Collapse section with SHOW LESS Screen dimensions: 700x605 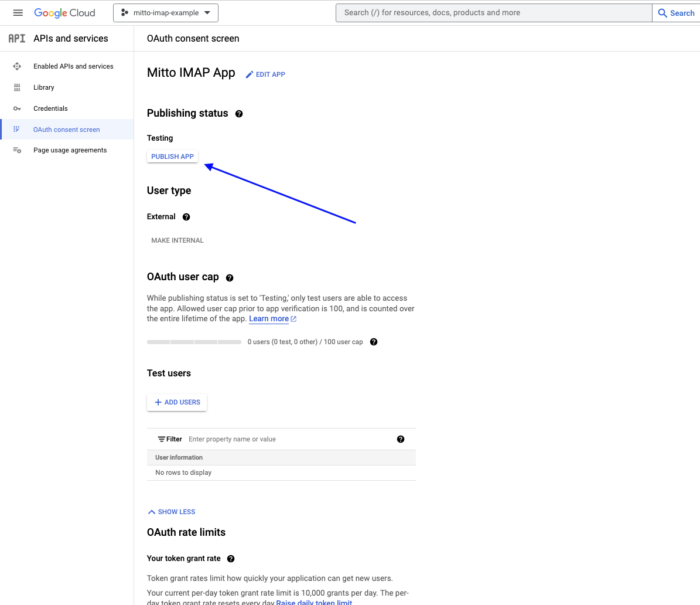172,512
